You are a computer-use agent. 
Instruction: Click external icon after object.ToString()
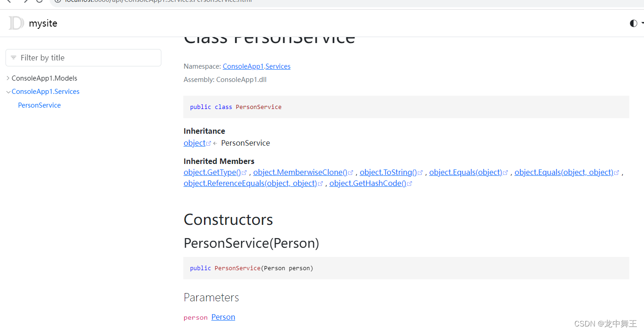(420, 173)
